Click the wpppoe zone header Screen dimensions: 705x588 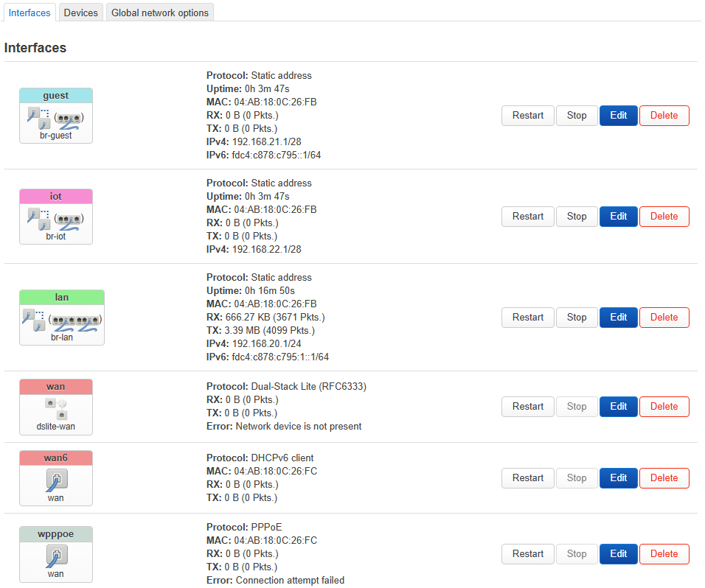pos(56,534)
